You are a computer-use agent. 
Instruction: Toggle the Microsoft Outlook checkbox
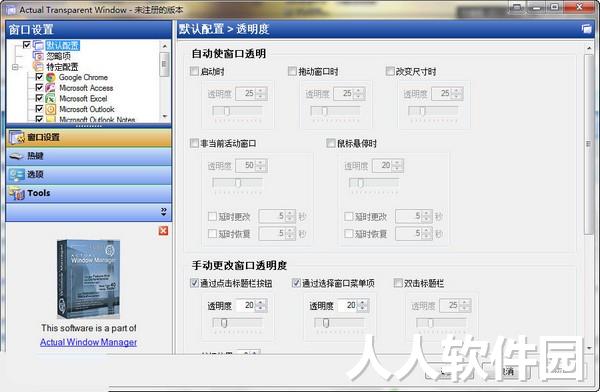[x=39, y=109]
